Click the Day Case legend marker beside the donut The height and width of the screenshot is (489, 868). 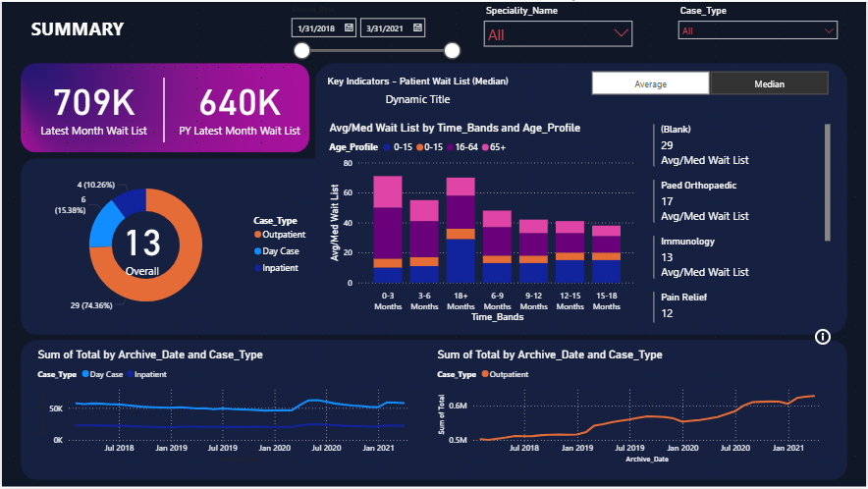[x=257, y=251]
